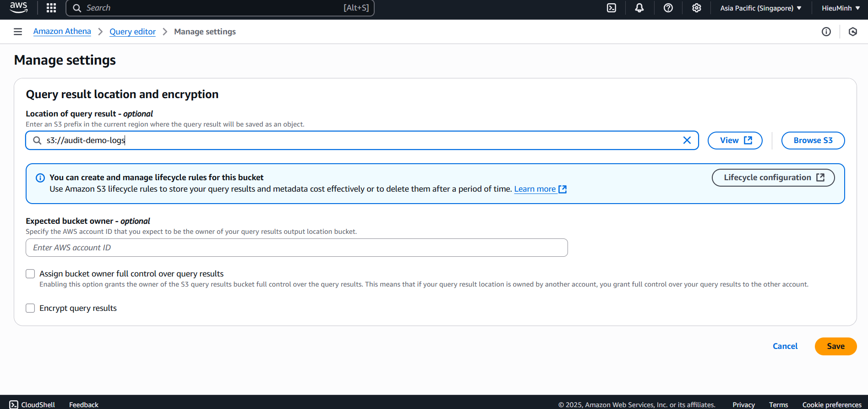This screenshot has width=868, height=409.
Task: Click the lifecycle info circle icon
Action: click(40, 178)
